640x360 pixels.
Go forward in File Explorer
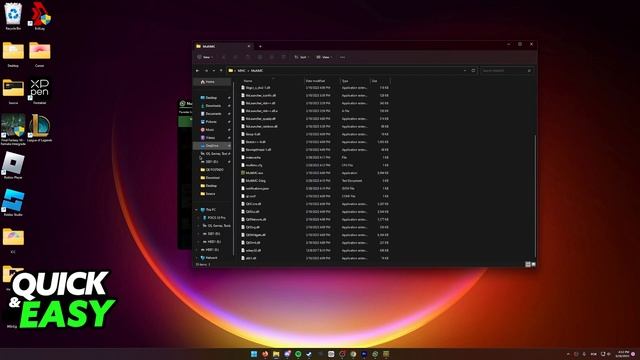click(206, 71)
